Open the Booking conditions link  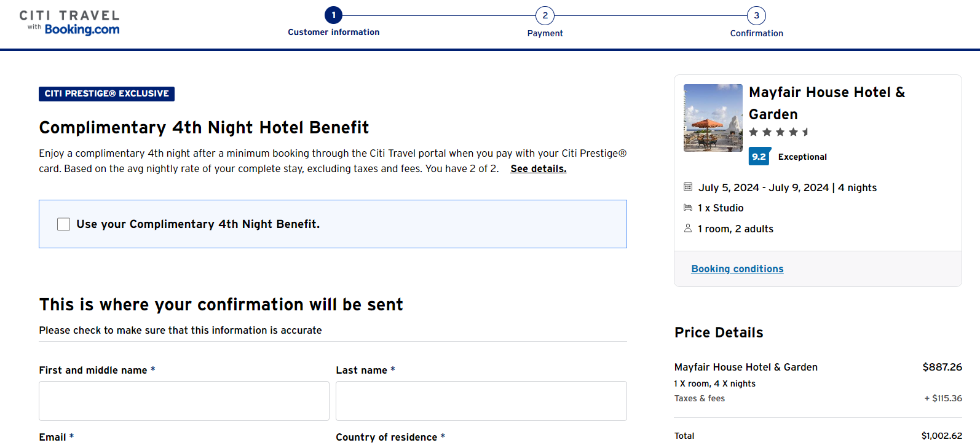[737, 269]
